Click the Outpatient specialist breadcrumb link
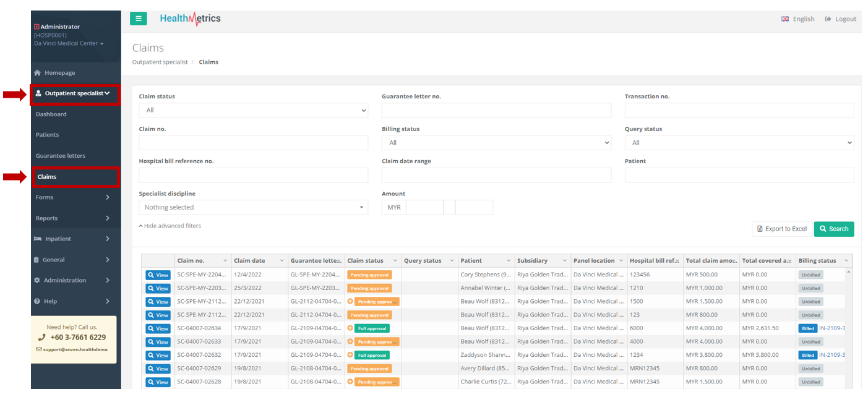Screen dimensions: 868x410 [x=160, y=62]
